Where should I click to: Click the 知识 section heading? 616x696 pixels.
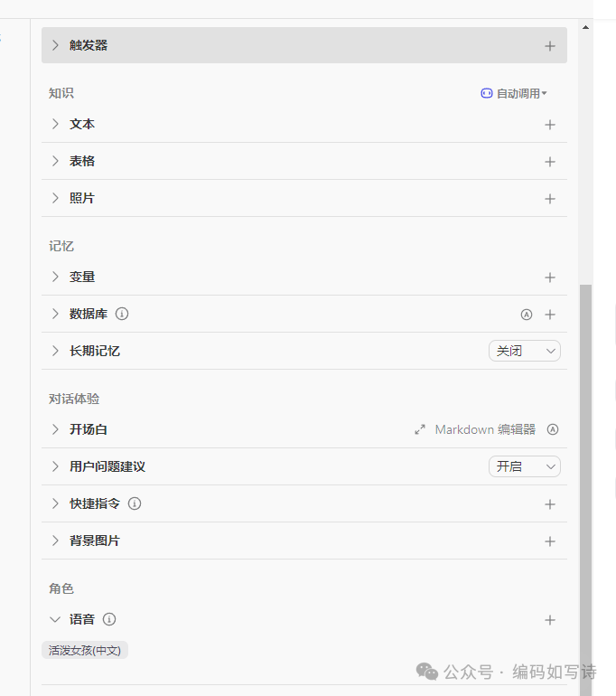point(61,93)
